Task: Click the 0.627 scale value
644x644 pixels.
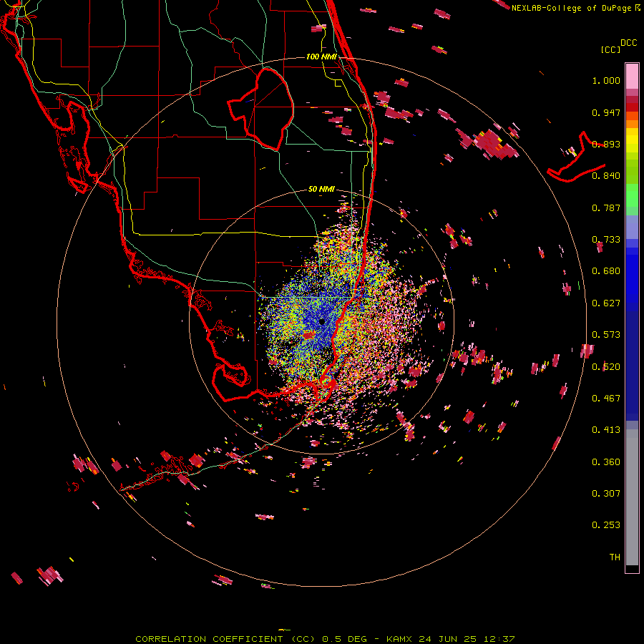Action: pos(606,303)
